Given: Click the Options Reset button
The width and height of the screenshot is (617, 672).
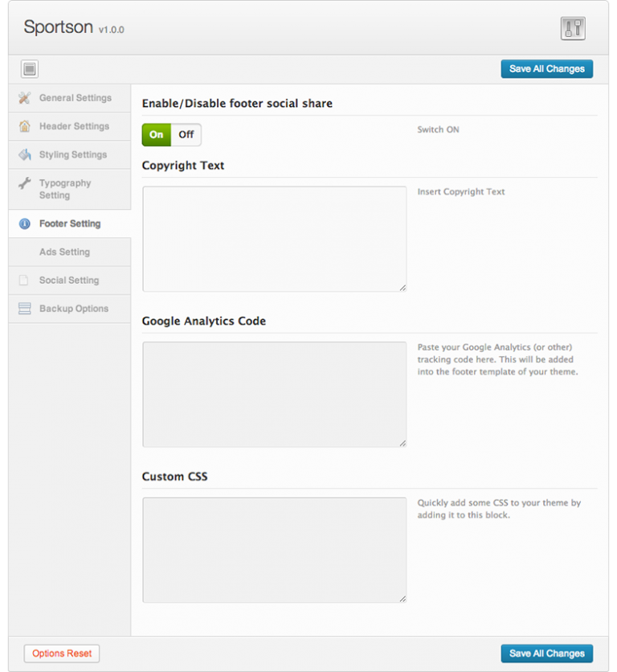Looking at the screenshot, I should coord(62,654).
